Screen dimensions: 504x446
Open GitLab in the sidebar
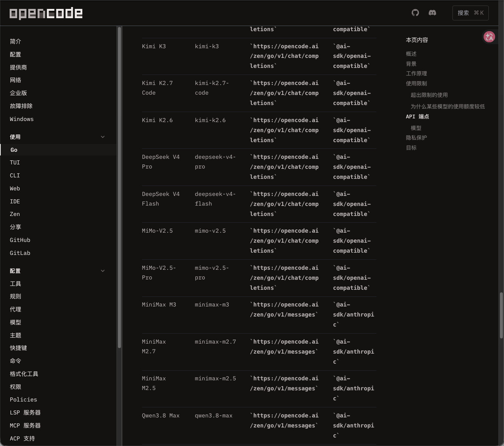20,253
